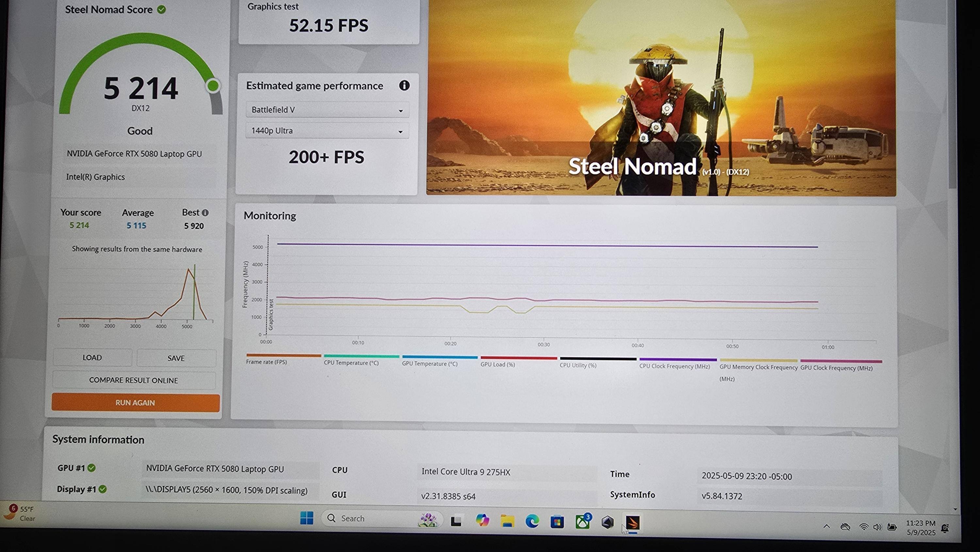Viewport: 980px width, 552px height.
Task: Expand the hidden system tray icons chevron
Action: click(826, 527)
